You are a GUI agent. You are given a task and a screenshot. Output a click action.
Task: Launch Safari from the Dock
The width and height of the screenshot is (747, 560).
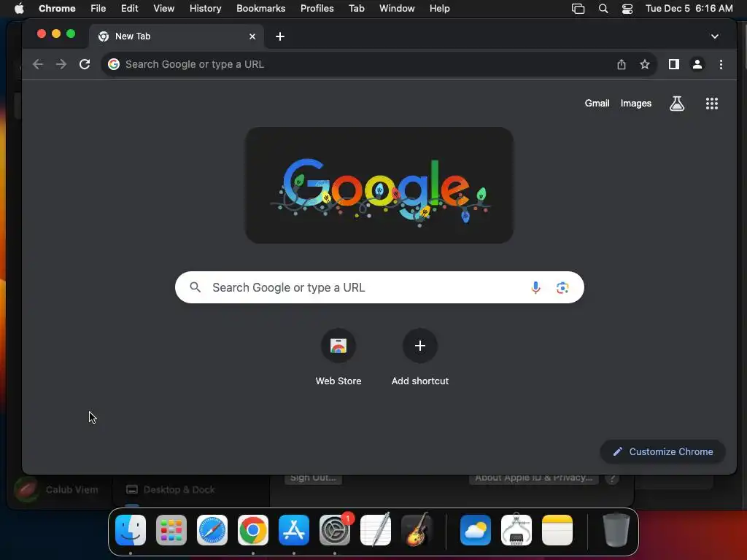(x=212, y=530)
